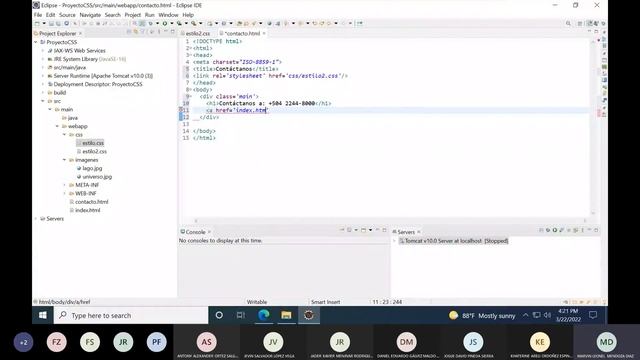Viewport: 640px width, 360px height.
Task: Collapse the webapp folder node
Action: tap(57, 126)
